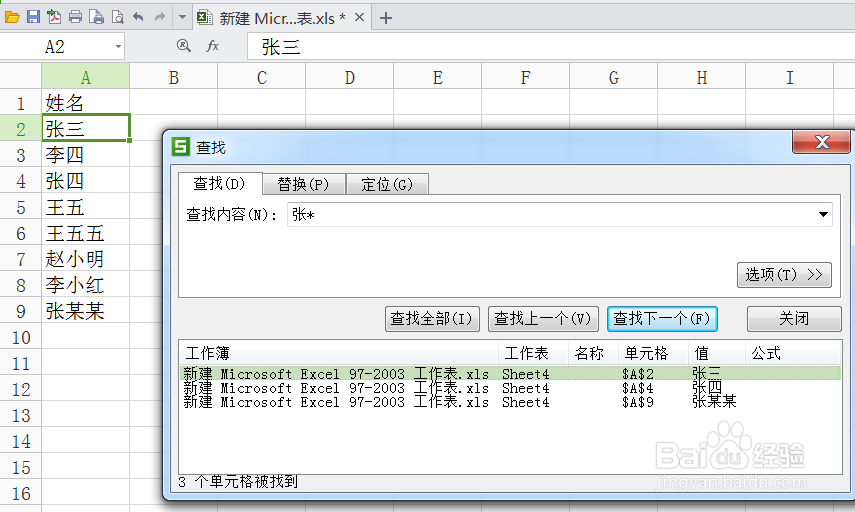Select cell A8 containing 李小红

(x=86, y=285)
